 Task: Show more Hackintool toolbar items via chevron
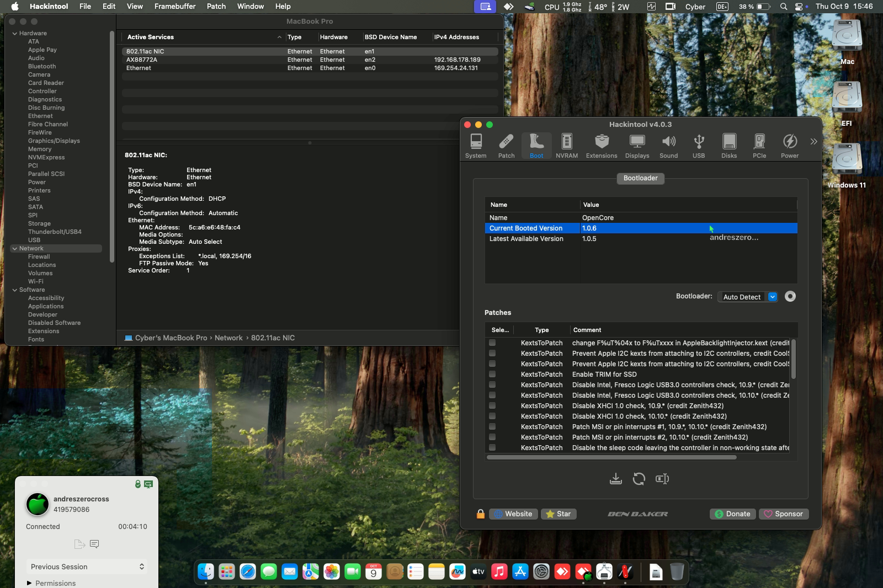click(x=813, y=142)
